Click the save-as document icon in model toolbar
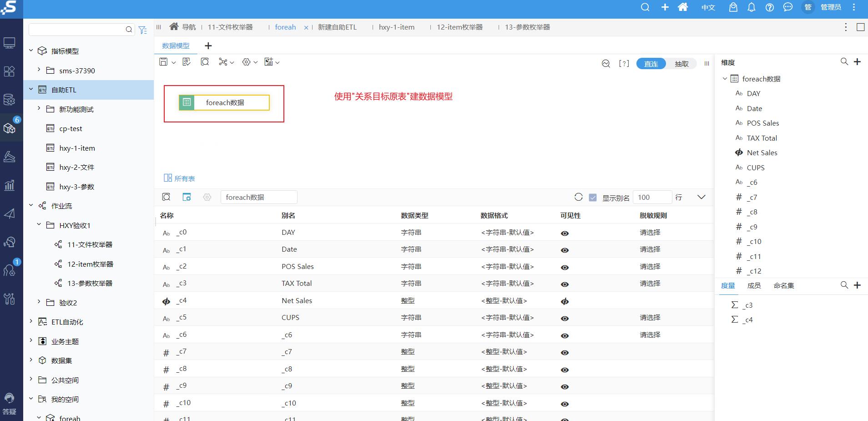This screenshot has width=868, height=421. (187, 62)
